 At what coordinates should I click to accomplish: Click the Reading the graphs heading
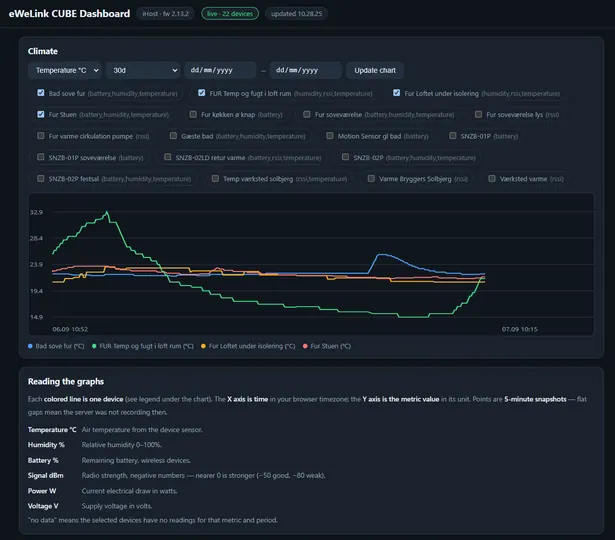[x=66, y=382]
